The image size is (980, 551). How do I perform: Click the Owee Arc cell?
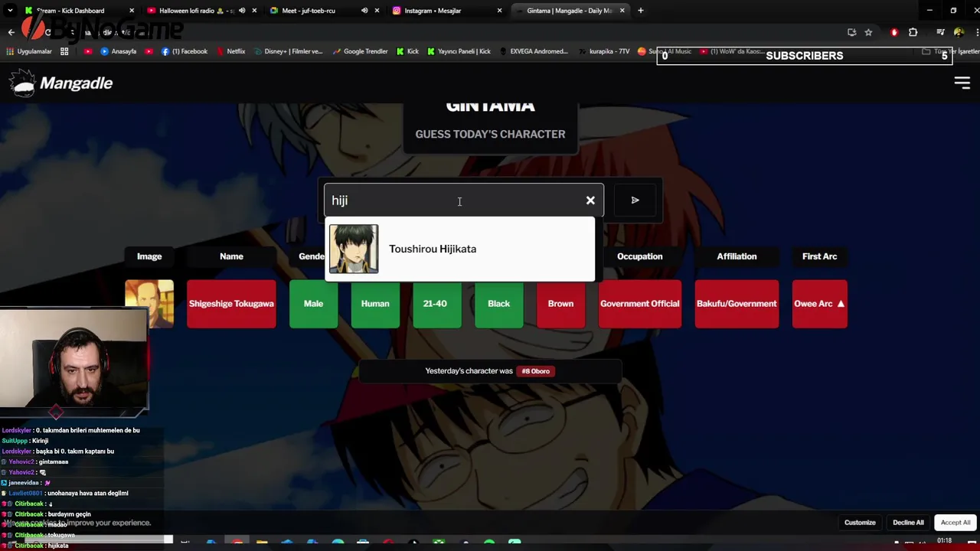click(819, 304)
